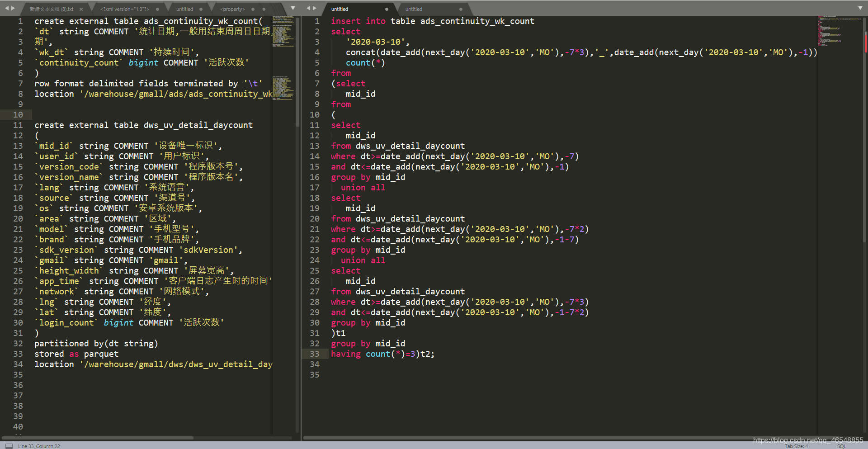This screenshot has height=449, width=868.
Task: Click the unsaved dot on left pane untitled tab
Action: [x=201, y=9]
